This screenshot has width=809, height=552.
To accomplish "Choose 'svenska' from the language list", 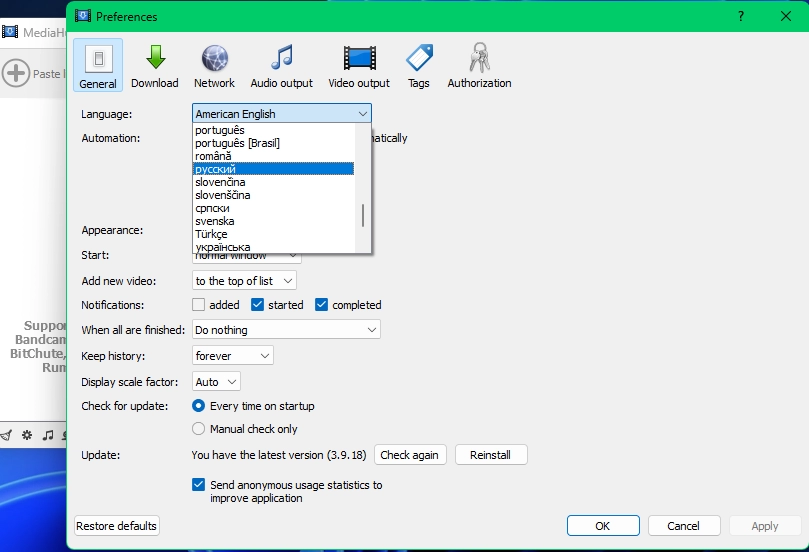I will click(214, 221).
